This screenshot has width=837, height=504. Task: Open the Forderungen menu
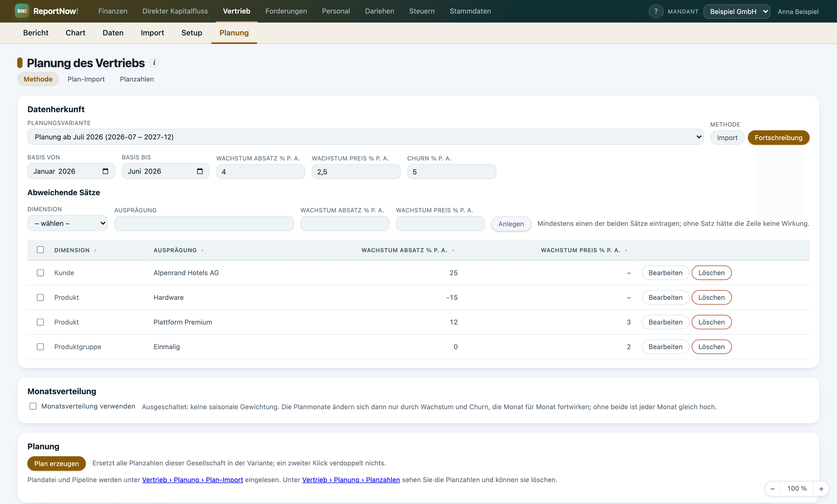pyautogui.click(x=286, y=11)
